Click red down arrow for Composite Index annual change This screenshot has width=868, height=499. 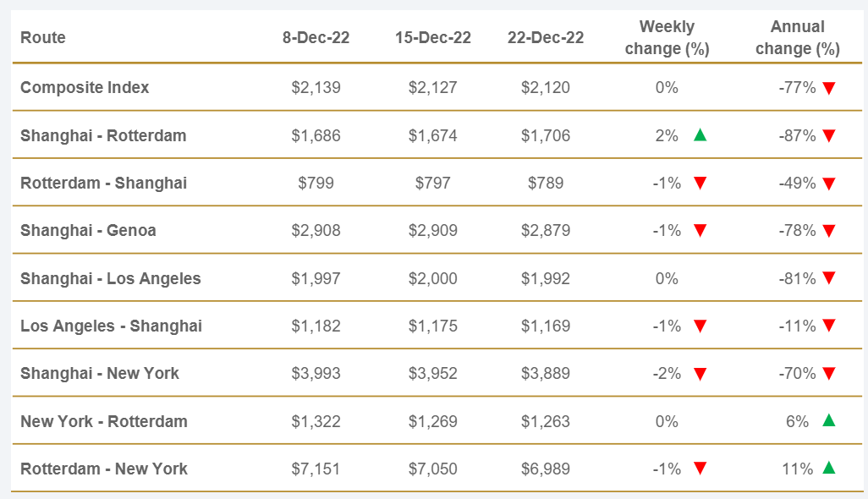click(829, 87)
